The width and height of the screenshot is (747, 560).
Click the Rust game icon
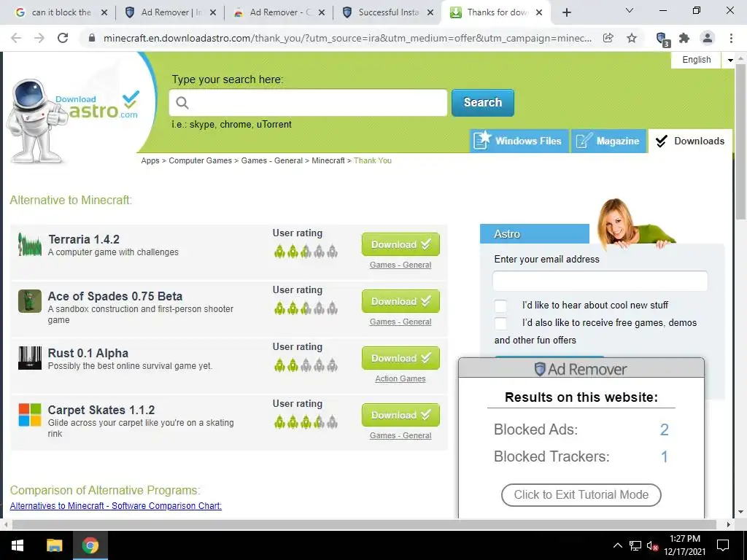tap(29, 358)
